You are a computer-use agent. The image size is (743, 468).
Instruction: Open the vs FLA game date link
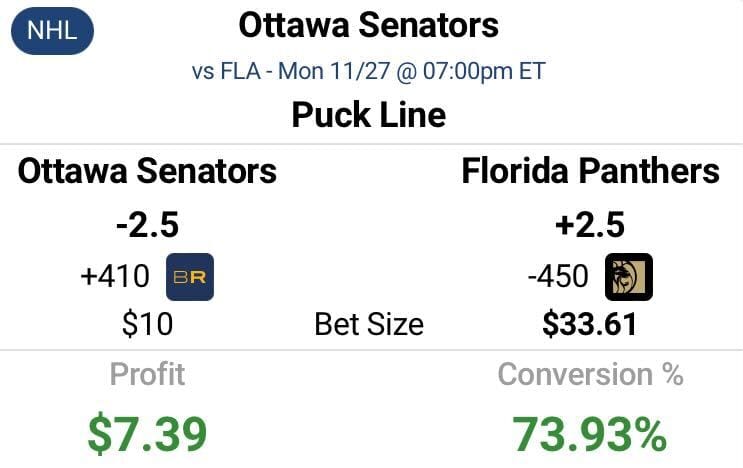coord(369,72)
